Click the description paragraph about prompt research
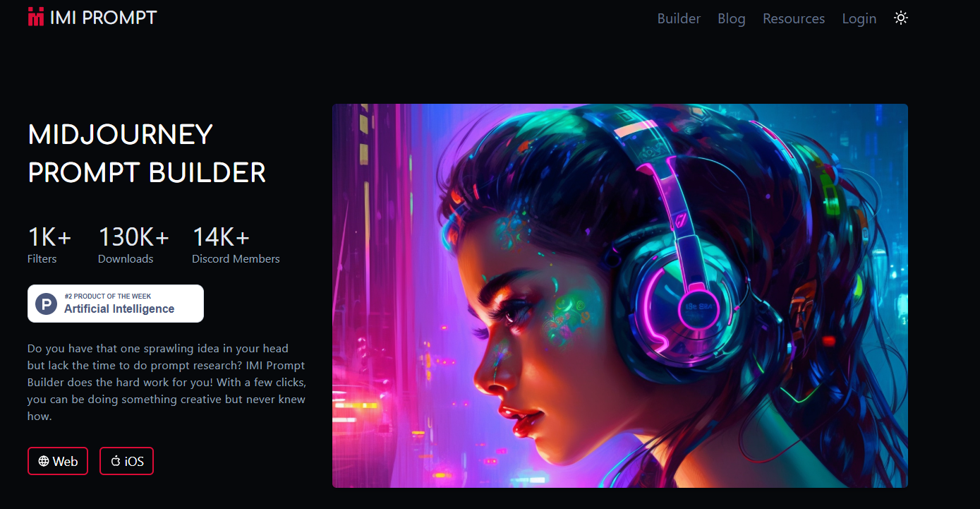The width and height of the screenshot is (980, 509). (167, 382)
